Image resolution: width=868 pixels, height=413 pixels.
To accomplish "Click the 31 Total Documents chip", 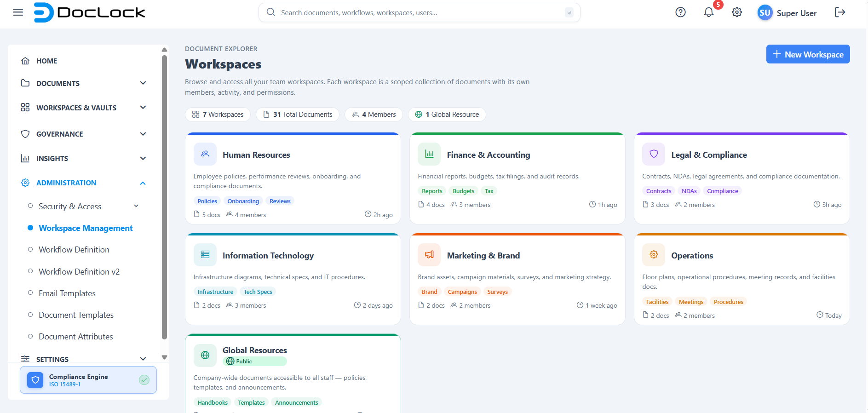I will click(x=298, y=115).
